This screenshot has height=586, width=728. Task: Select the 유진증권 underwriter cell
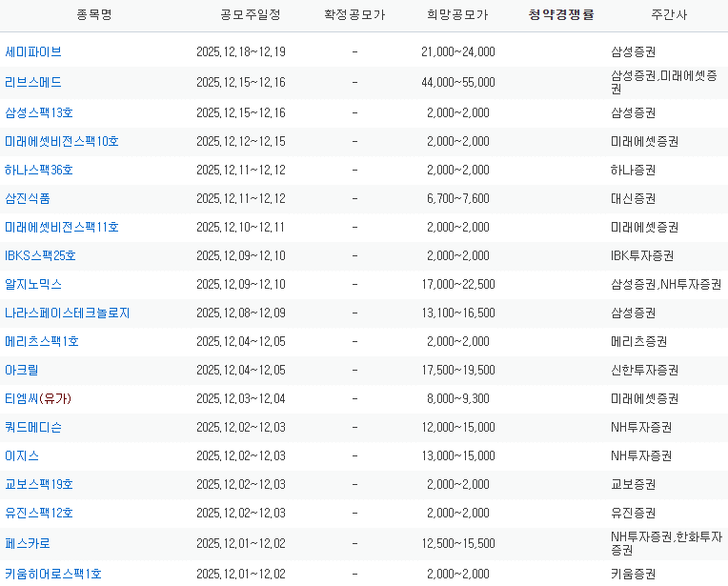(634, 513)
